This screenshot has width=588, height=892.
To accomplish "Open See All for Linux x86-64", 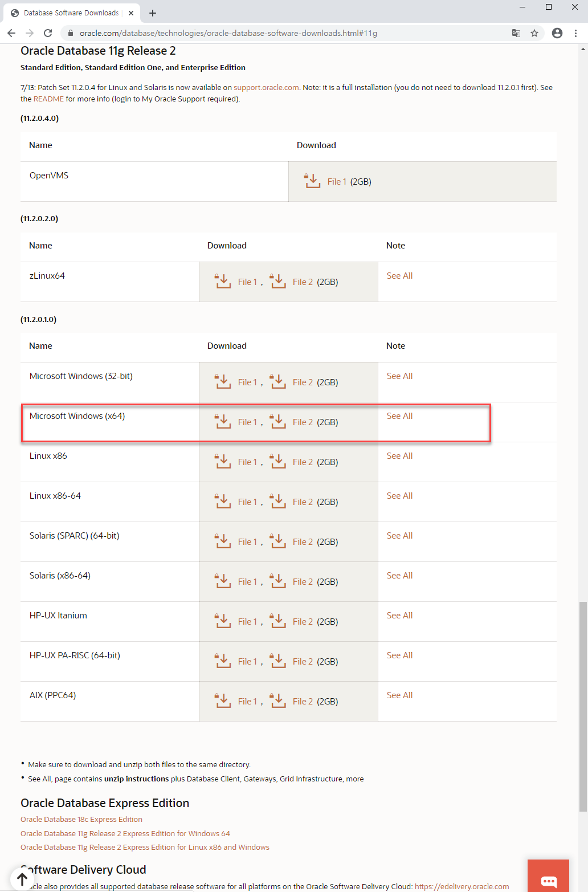I will [x=399, y=496].
